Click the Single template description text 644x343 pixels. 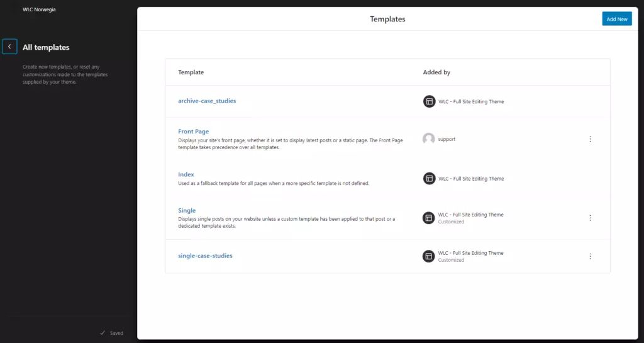tap(287, 222)
